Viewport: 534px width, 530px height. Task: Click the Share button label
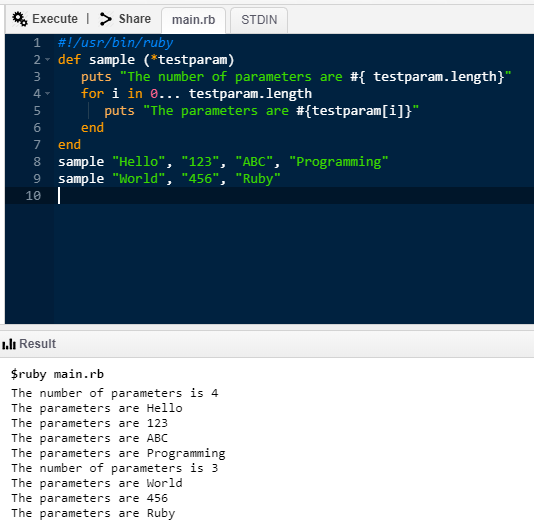pyautogui.click(x=135, y=19)
